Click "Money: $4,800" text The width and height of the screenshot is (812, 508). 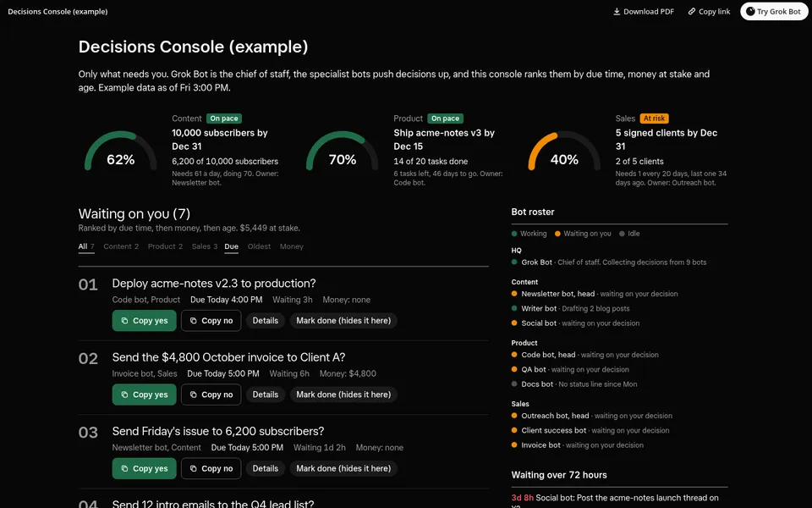coord(348,373)
